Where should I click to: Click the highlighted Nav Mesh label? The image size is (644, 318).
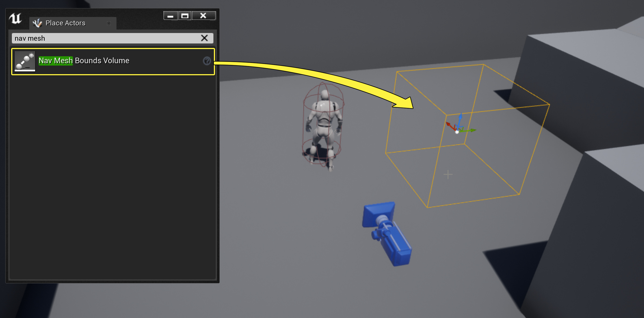click(x=56, y=60)
